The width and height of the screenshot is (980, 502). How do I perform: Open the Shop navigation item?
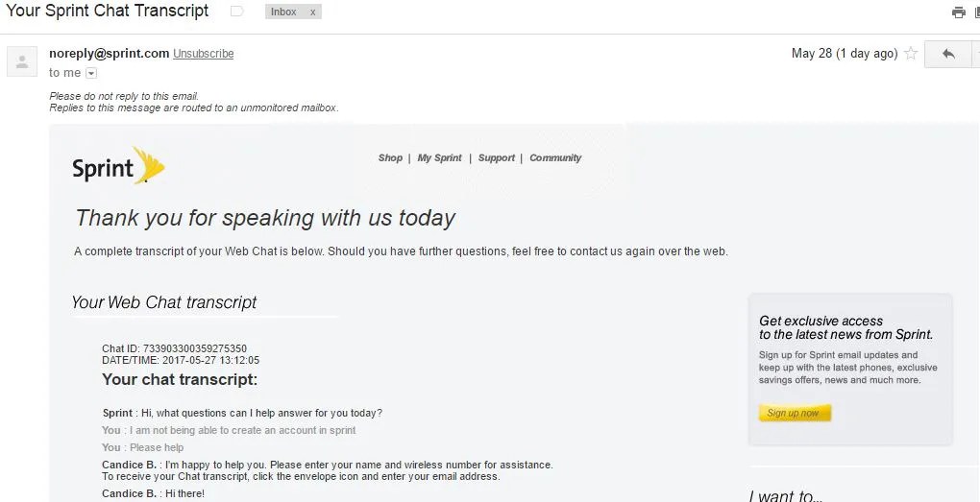390,158
